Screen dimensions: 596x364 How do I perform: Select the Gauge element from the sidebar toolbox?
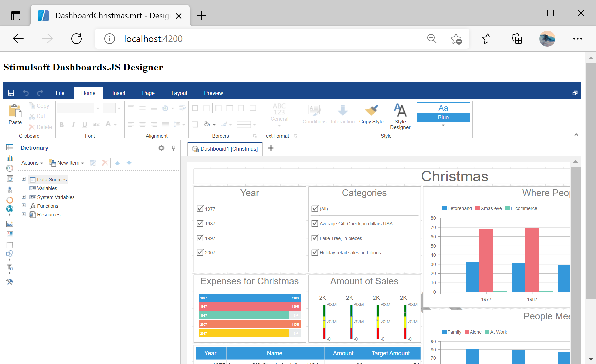[x=10, y=168]
